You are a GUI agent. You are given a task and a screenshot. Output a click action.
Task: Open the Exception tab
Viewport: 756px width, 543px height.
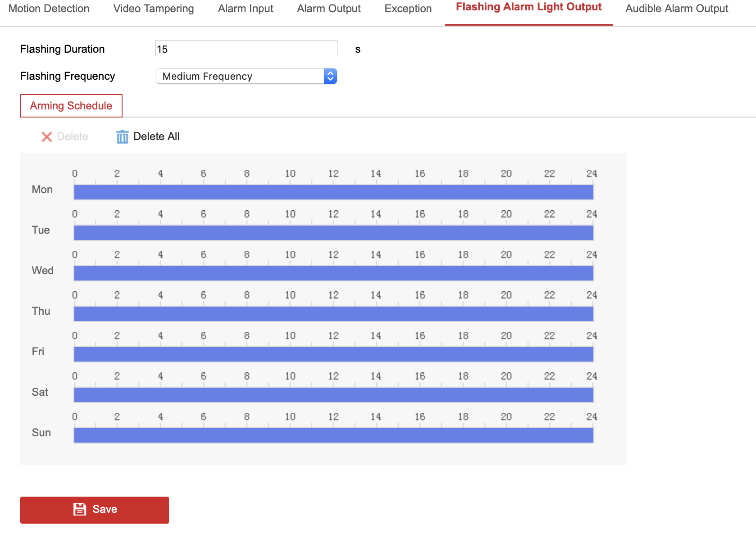[408, 9]
